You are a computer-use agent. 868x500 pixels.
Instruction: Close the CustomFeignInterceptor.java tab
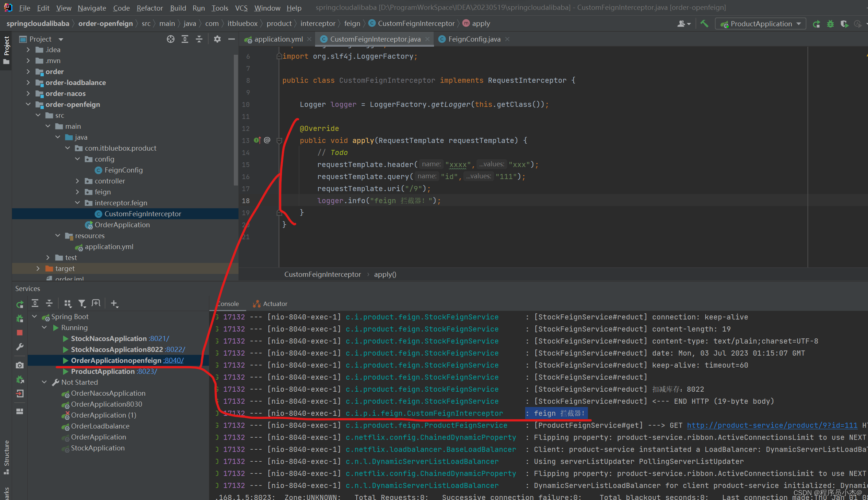click(x=427, y=39)
